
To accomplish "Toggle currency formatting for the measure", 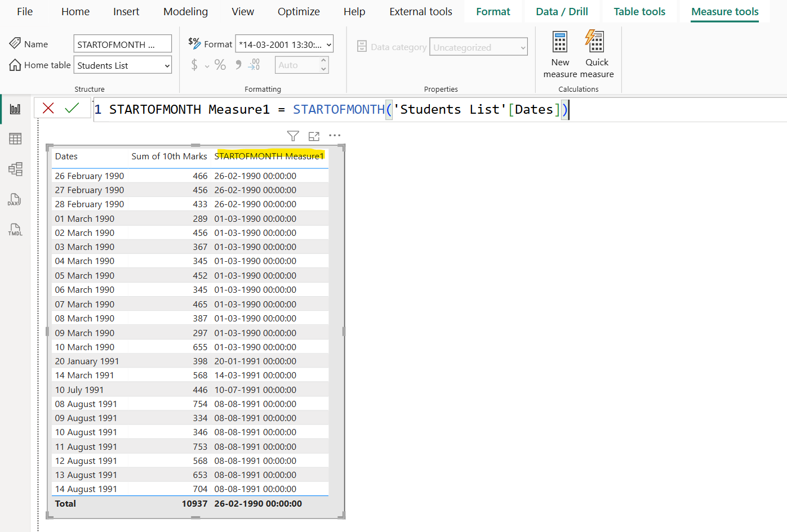I will (x=194, y=65).
